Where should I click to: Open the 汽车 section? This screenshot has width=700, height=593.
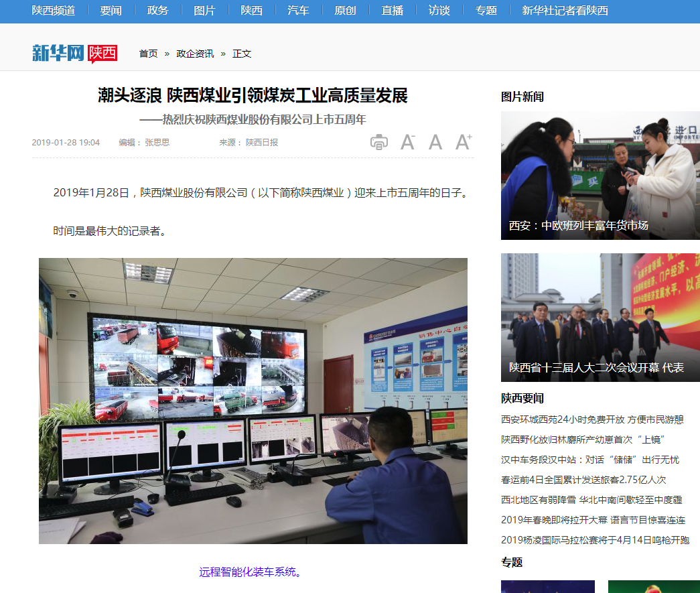tap(298, 10)
